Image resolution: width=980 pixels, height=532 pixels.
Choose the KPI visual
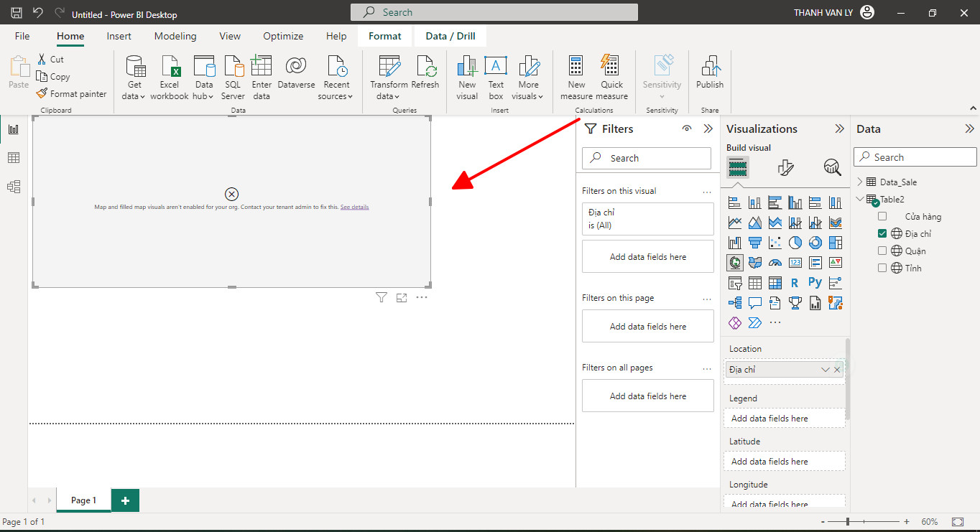tap(835, 263)
